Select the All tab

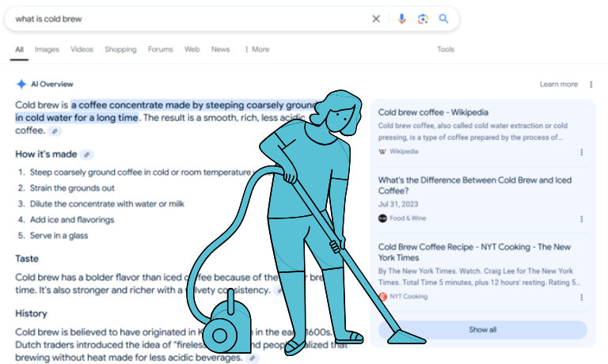click(19, 49)
